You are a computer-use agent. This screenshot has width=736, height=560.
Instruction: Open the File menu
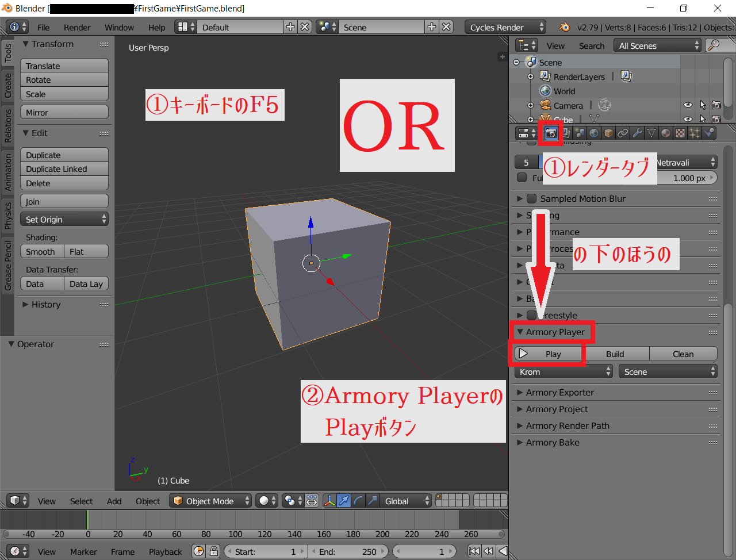tap(43, 27)
